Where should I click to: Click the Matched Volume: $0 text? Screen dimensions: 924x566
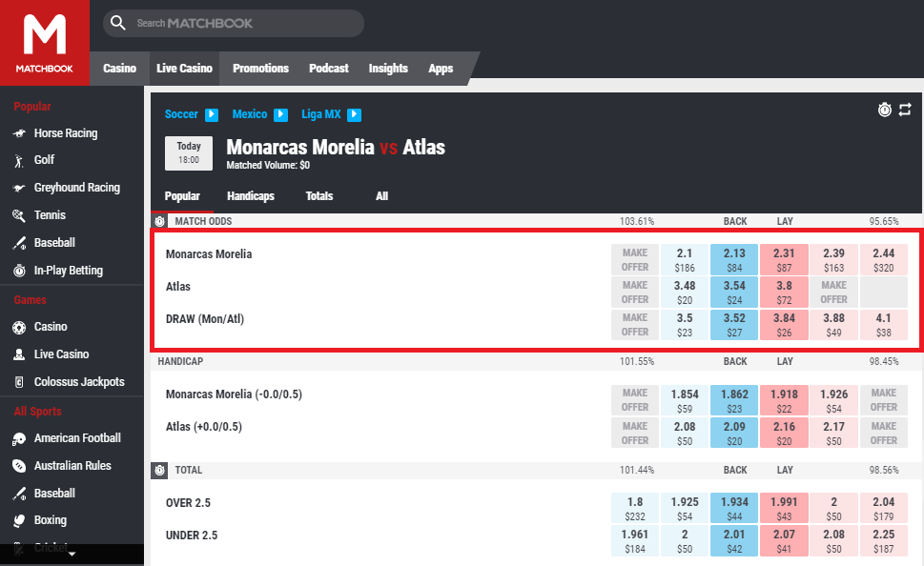268,166
